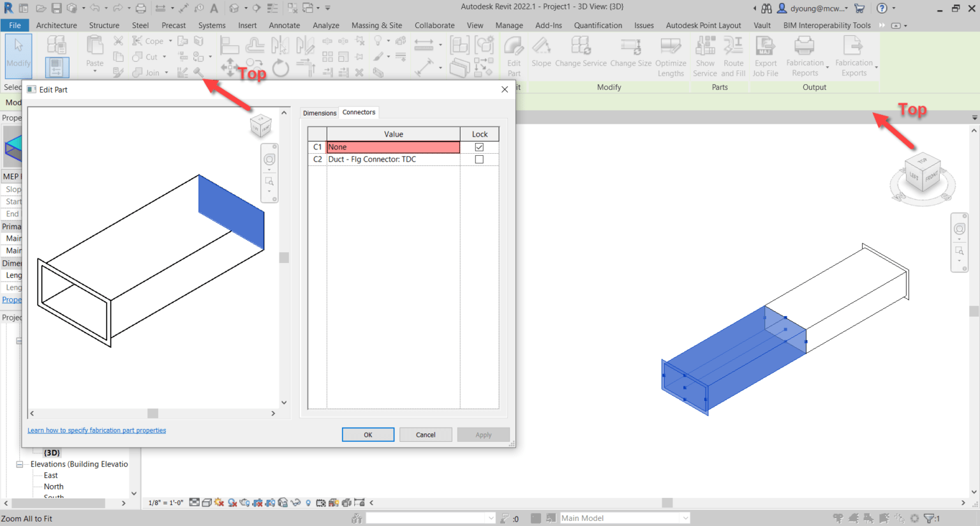Enable Lock for connector C2
The width and height of the screenshot is (980, 526).
[479, 159]
